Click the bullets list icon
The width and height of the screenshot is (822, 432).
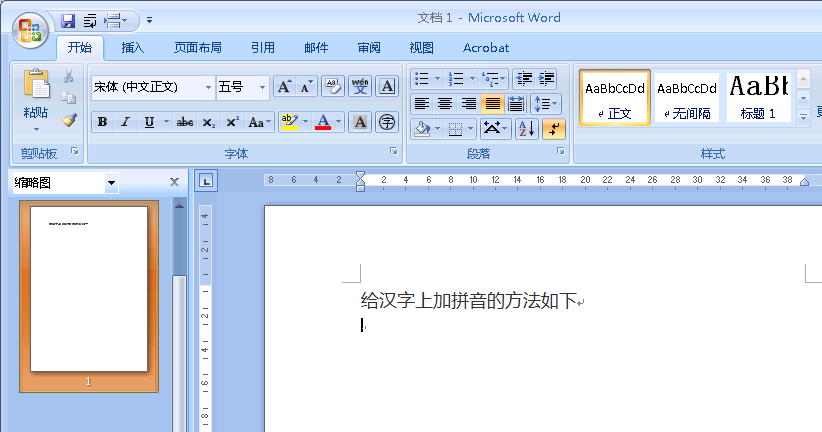click(422, 79)
